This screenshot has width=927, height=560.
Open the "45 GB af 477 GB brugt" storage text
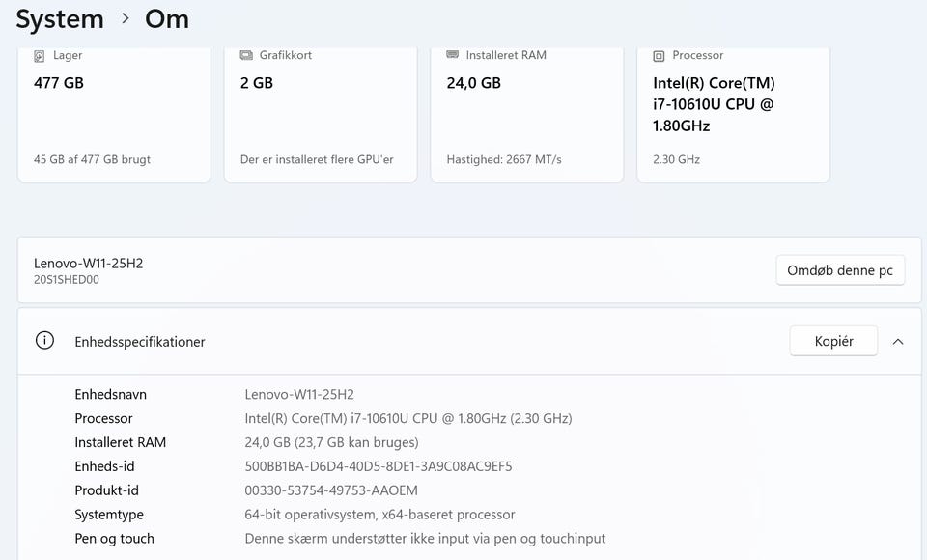[92, 159]
